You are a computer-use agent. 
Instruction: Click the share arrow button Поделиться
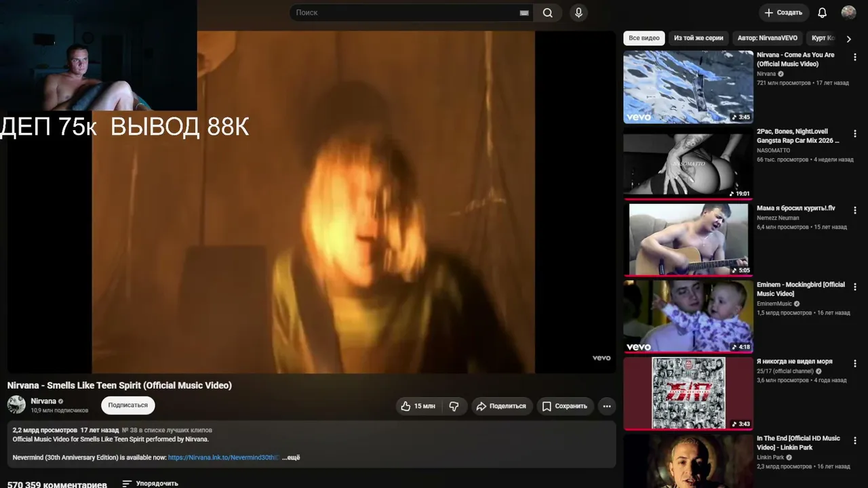pos(501,406)
